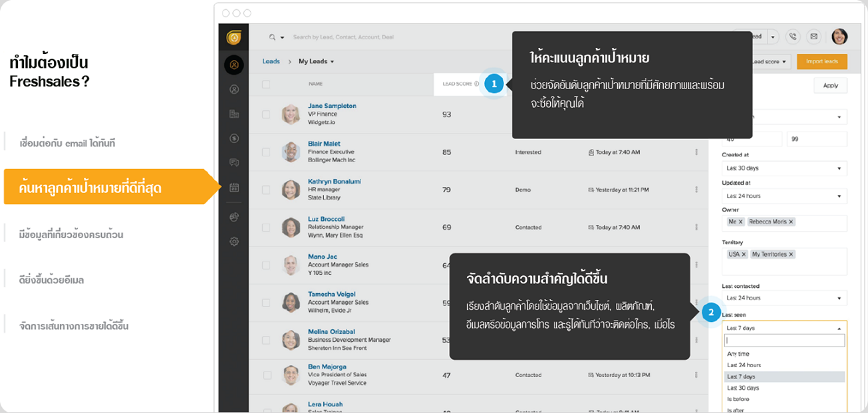The height and width of the screenshot is (413, 868).
Task: Remove the My Territories tag
Action: pos(791,254)
